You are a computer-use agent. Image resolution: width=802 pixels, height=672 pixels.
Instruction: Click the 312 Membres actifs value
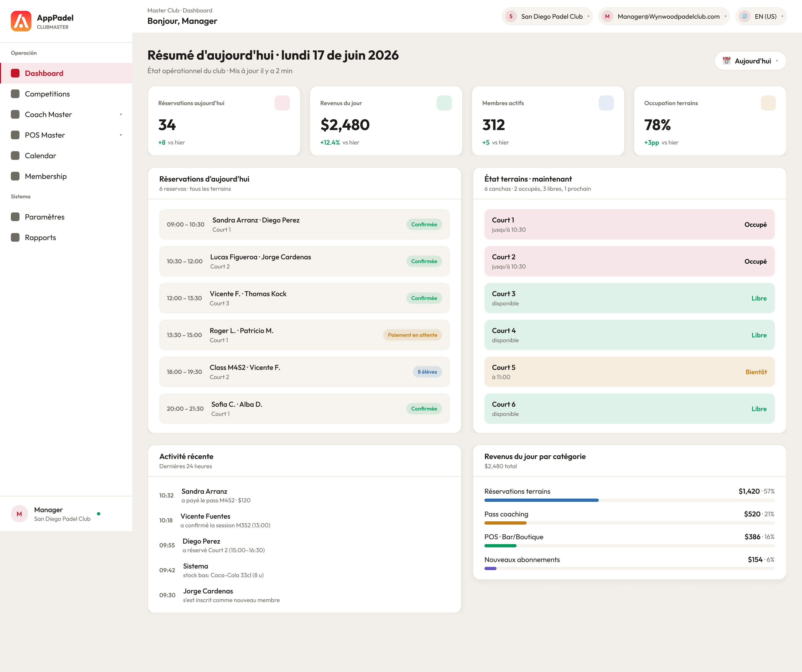tap(493, 125)
